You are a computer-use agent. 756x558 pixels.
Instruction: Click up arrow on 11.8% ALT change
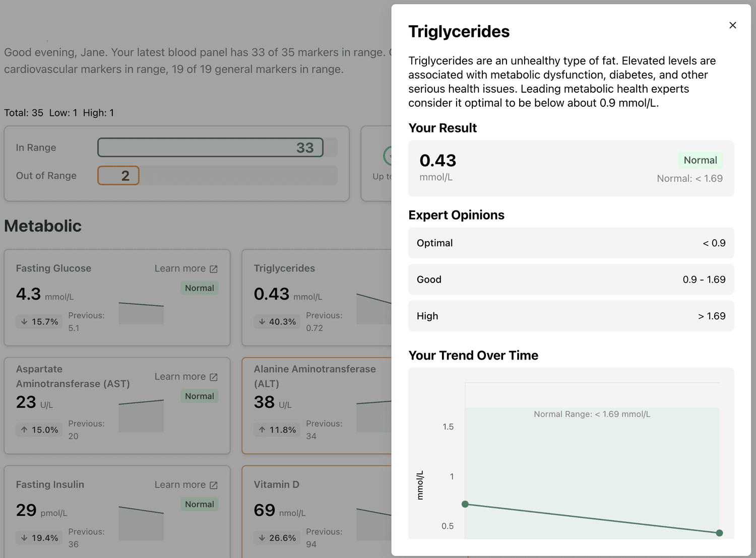(262, 430)
